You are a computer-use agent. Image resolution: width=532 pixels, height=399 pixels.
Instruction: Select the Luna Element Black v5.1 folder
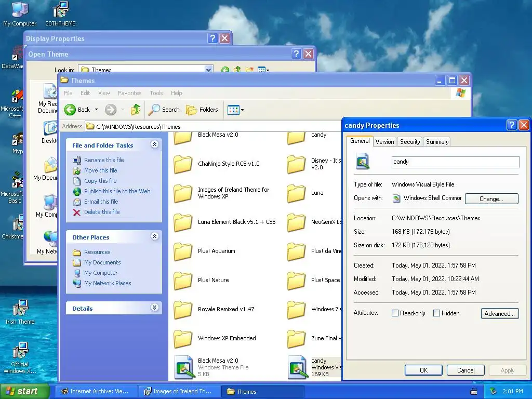pyautogui.click(x=224, y=222)
